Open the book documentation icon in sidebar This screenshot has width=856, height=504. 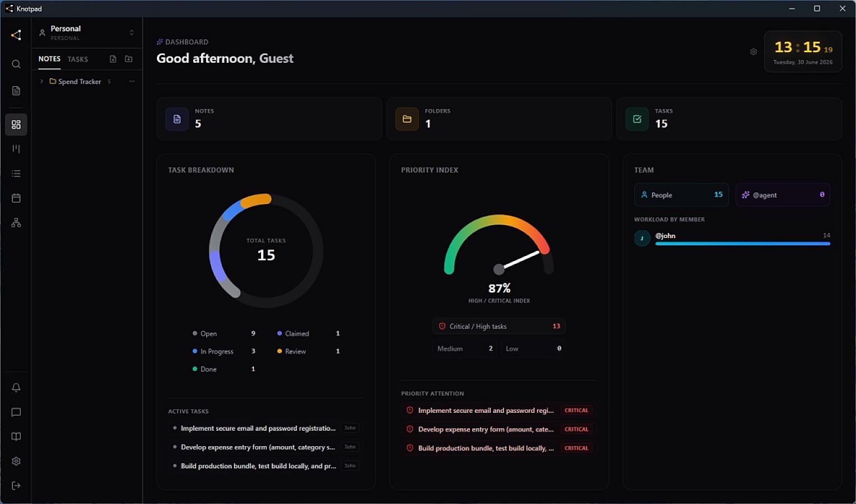[x=16, y=437]
